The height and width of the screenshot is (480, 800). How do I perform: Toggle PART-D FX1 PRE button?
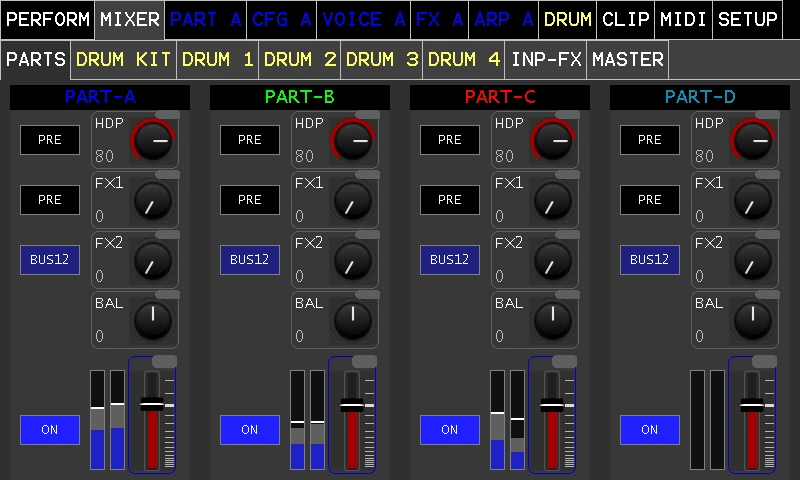click(x=650, y=200)
